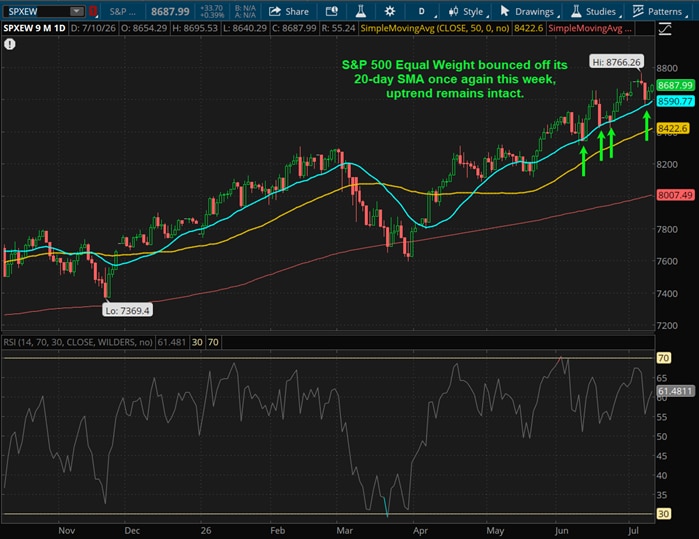The image size is (699, 539).
Task: Open chart settings gear icon
Action: click(x=390, y=11)
